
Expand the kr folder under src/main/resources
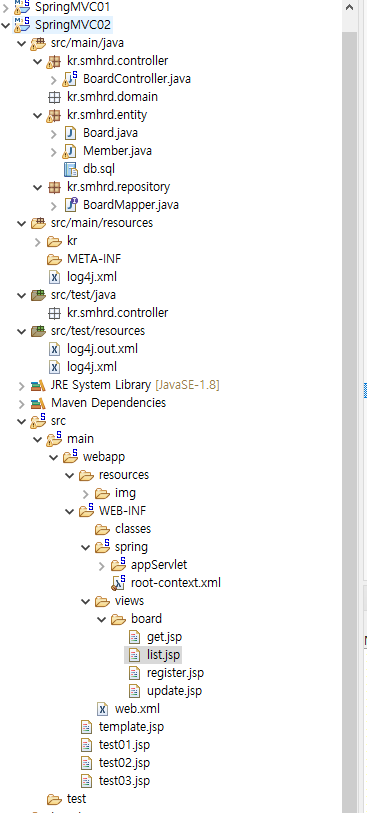click(38, 241)
